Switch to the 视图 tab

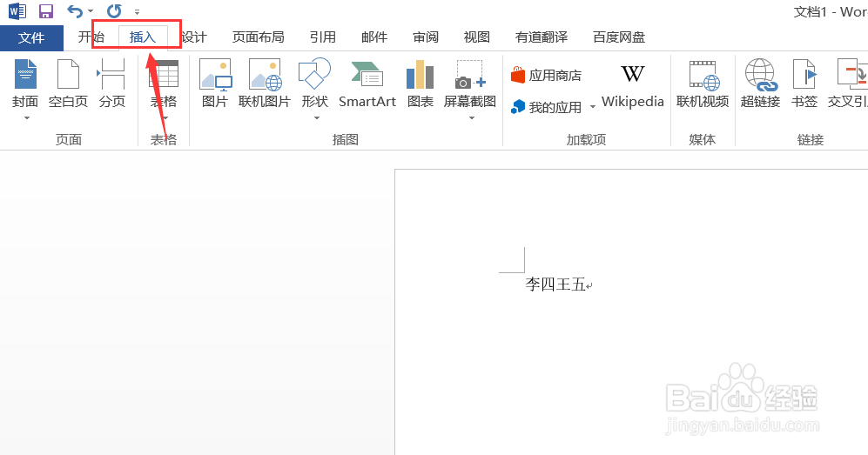(x=476, y=37)
